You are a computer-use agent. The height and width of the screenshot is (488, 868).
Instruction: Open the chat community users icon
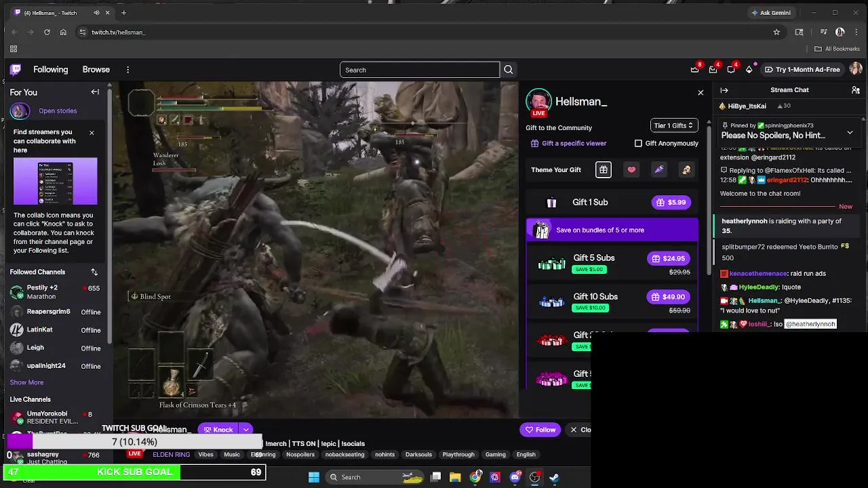[x=856, y=90]
